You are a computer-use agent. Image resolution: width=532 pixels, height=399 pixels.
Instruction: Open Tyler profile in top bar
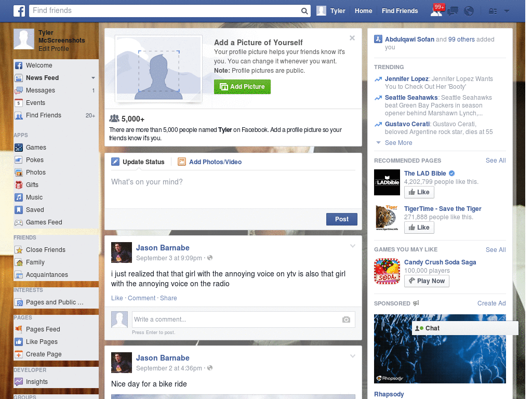click(331, 11)
